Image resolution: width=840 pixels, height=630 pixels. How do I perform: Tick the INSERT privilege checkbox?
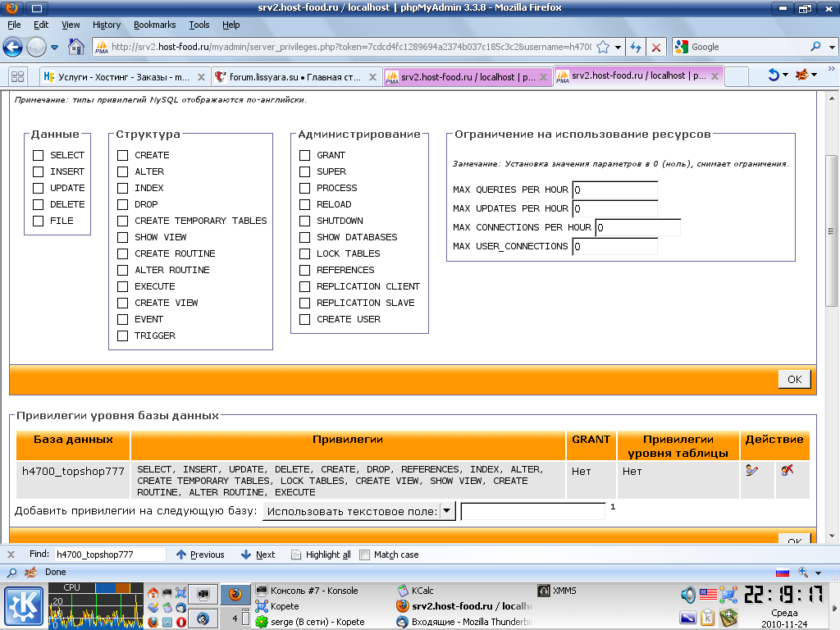tap(38, 172)
